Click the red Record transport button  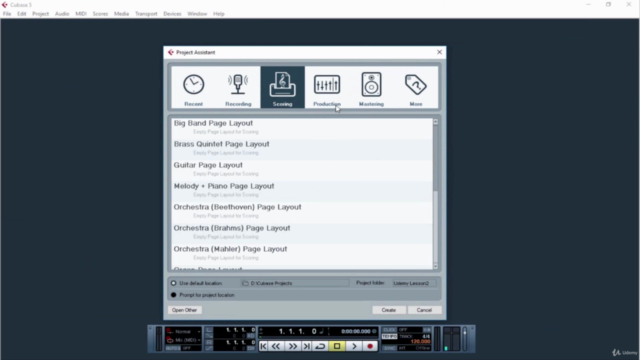(x=370, y=346)
